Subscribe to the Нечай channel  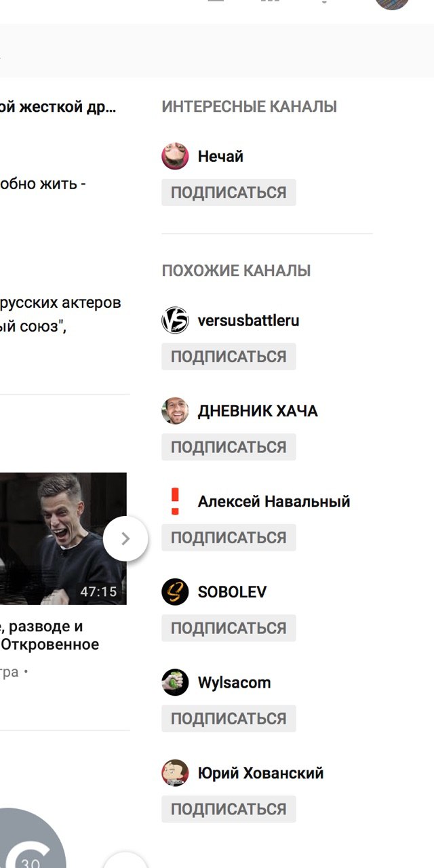pyautogui.click(x=229, y=193)
